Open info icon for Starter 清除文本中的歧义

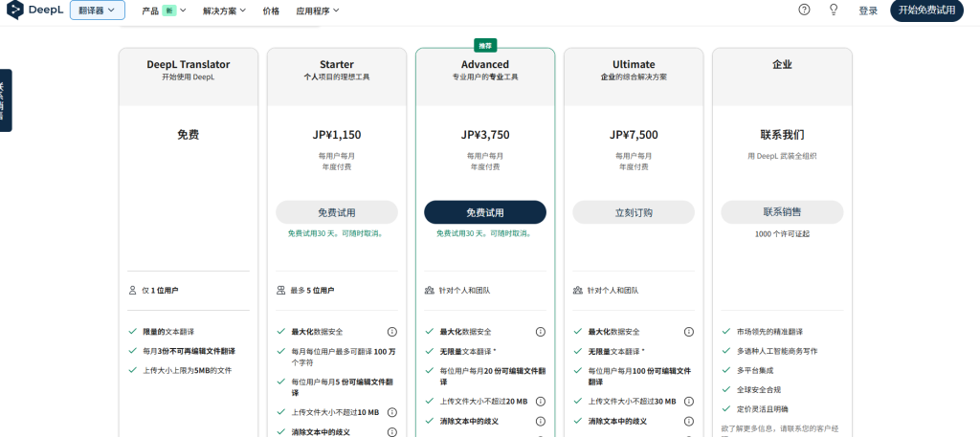click(391, 432)
